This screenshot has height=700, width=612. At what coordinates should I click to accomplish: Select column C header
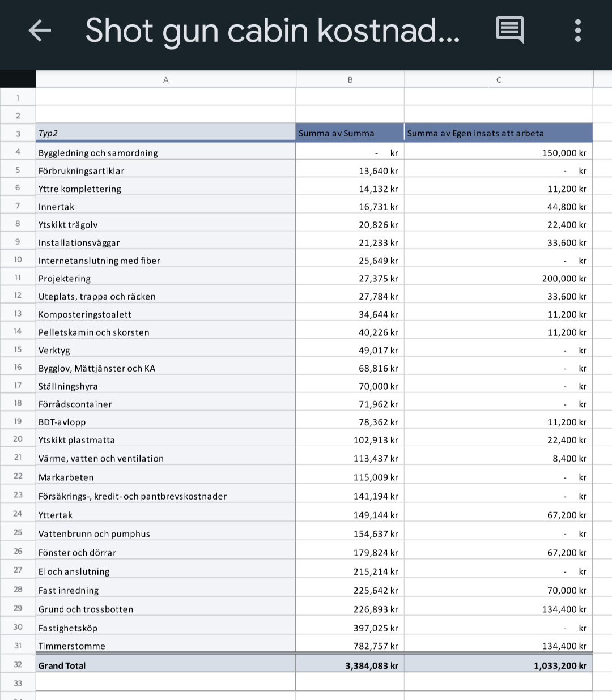click(x=499, y=80)
